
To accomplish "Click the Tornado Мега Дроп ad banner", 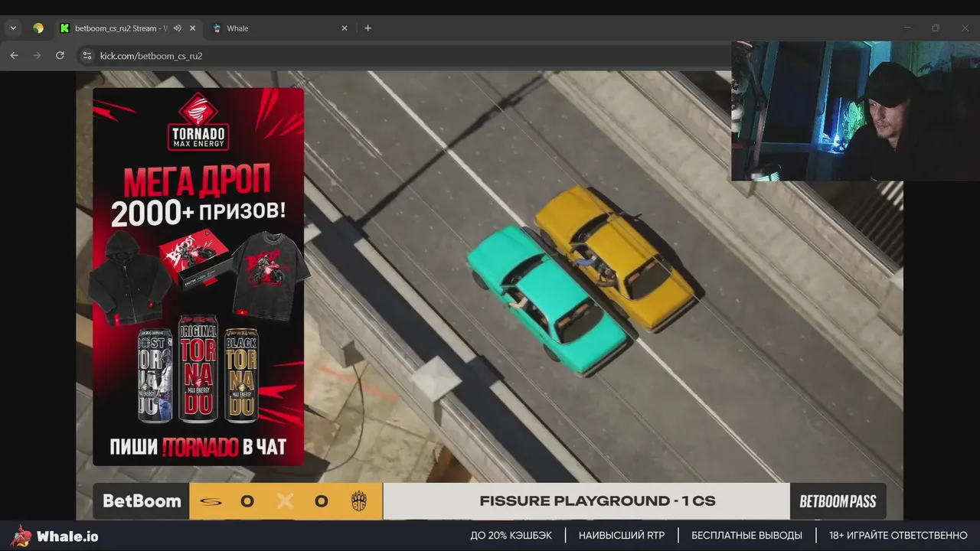I will pyautogui.click(x=198, y=276).
